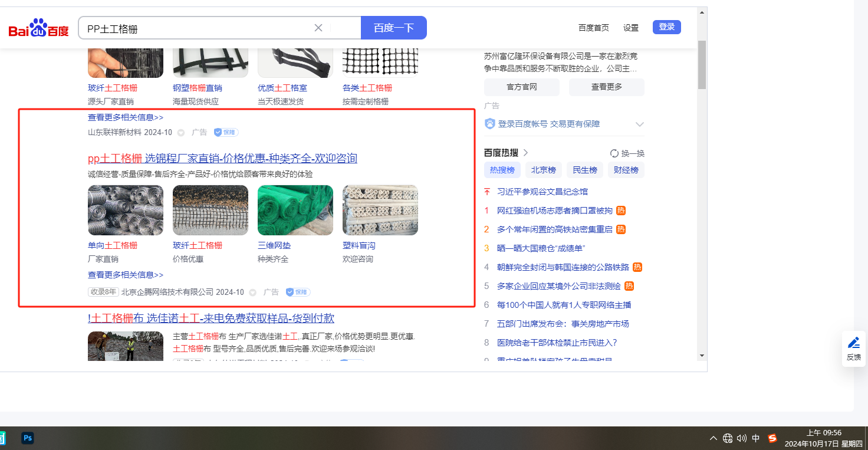The height and width of the screenshot is (450, 868).
Task: Click 查看更多相关信息 above 山东联祥新材料
Action: 126,117
